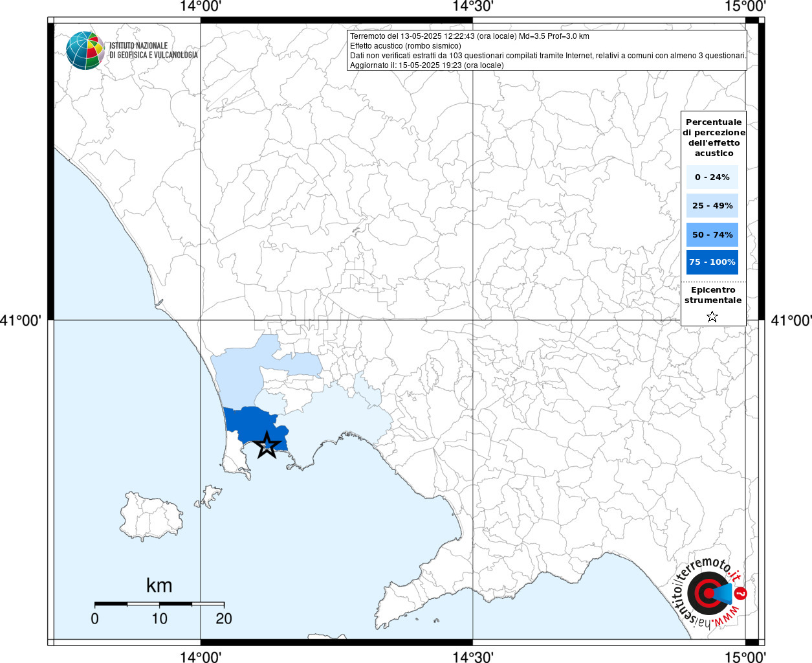Click the bottom 14°30' longitude label
The image size is (812, 663).
pyautogui.click(x=473, y=657)
